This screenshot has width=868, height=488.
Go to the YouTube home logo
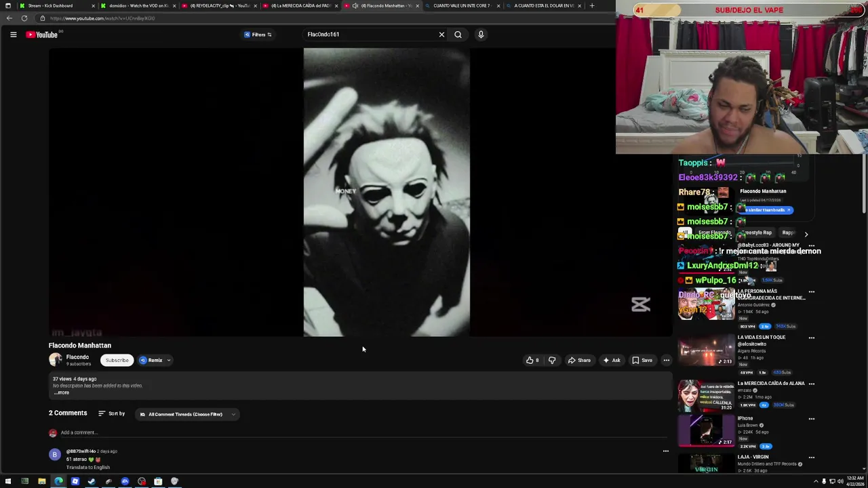pyautogui.click(x=42, y=35)
